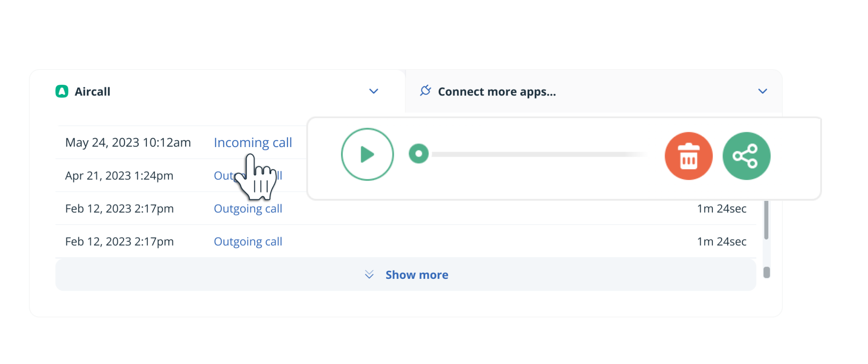The height and width of the screenshot is (364, 868).
Task: Collapse the Aircall integration section
Action: (x=373, y=91)
